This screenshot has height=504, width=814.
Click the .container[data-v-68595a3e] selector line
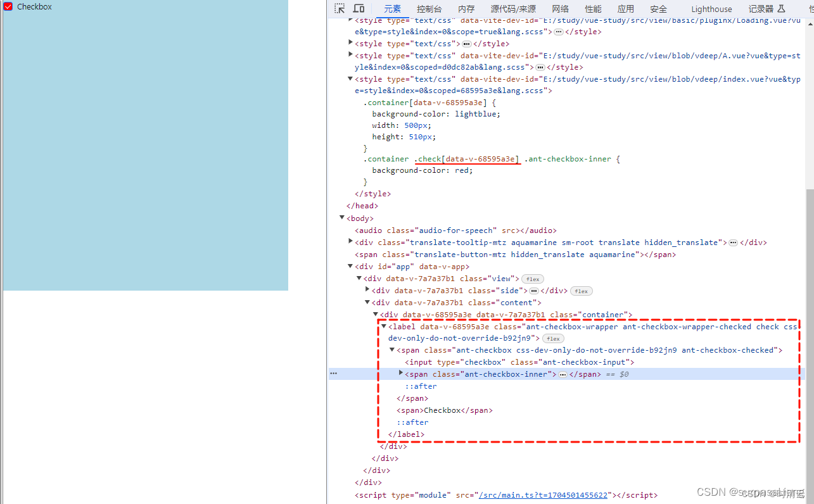tap(429, 103)
